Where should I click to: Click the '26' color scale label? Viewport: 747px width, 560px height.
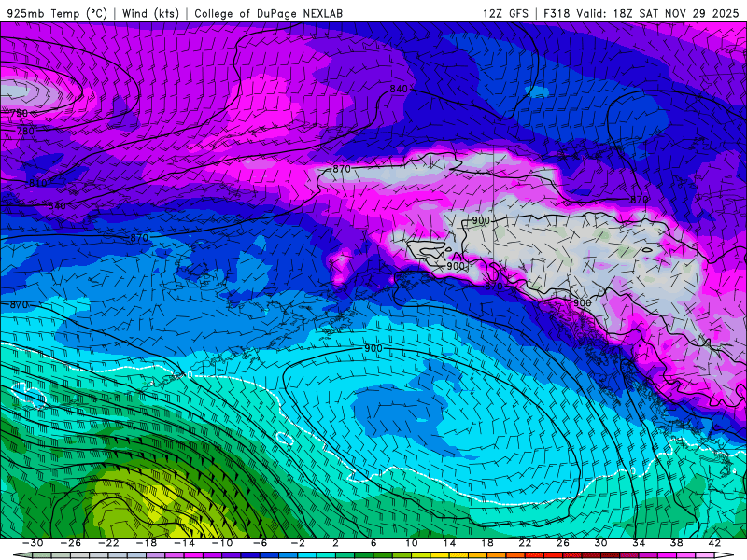563,543
